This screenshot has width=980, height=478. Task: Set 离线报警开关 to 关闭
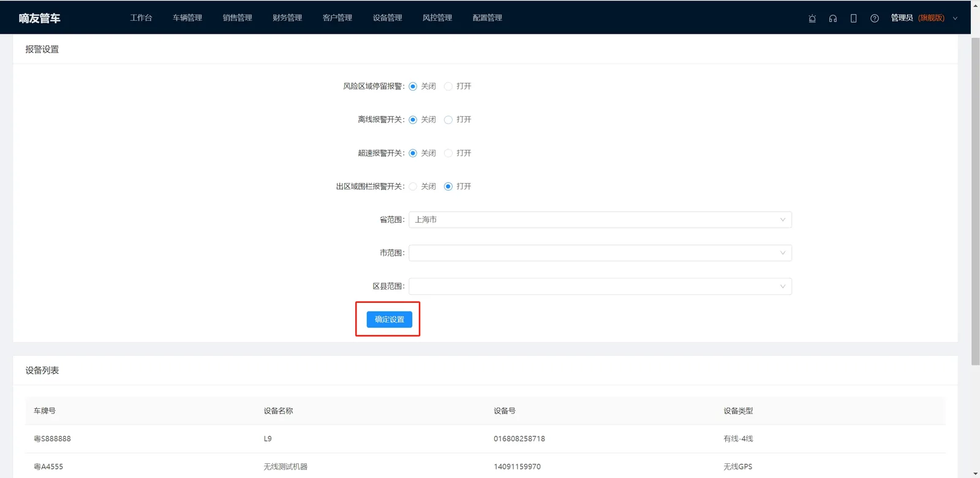click(x=413, y=120)
